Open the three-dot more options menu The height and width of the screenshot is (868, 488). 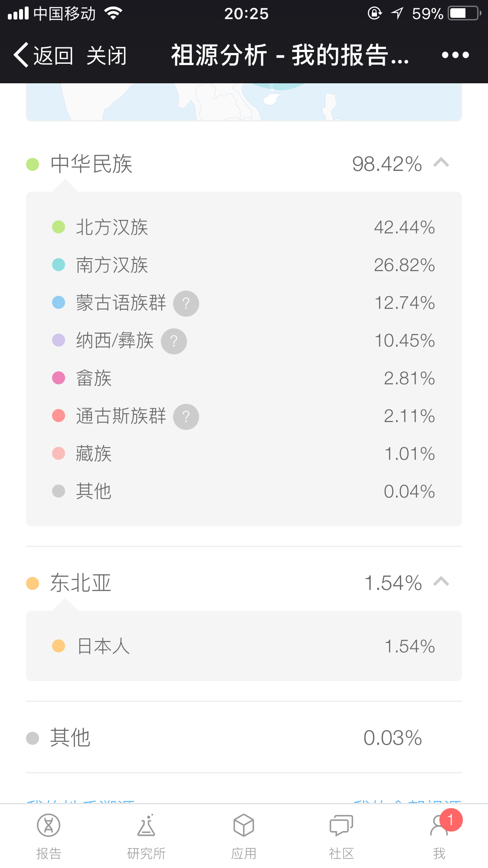pyautogui.click(x=455, y=55)
